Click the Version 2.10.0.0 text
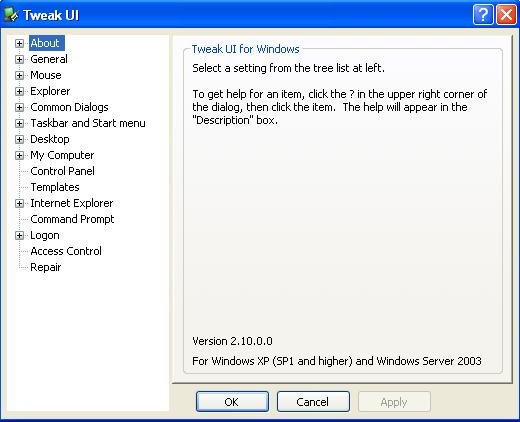 coord(232,341)
